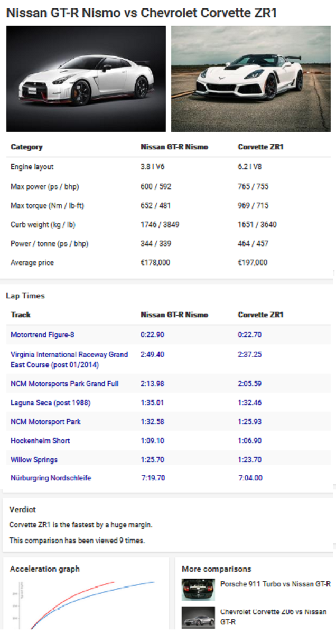This screenshot has height=644, width=336.
Task: Click Corvette lap time 2:37.25
Action: pos(250,355)
